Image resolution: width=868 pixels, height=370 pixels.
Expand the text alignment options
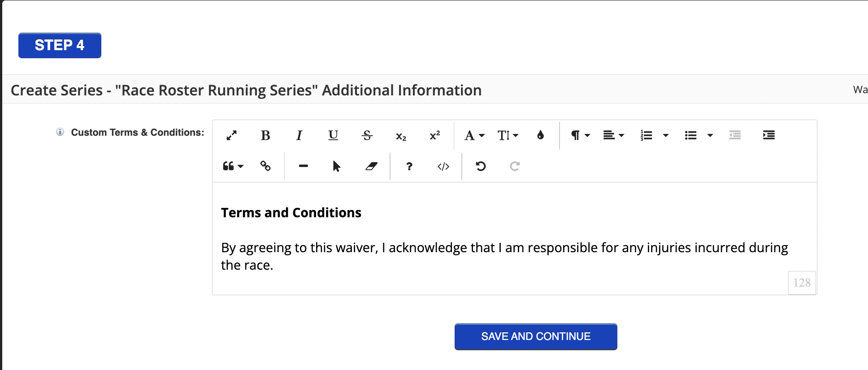(613, 135)
